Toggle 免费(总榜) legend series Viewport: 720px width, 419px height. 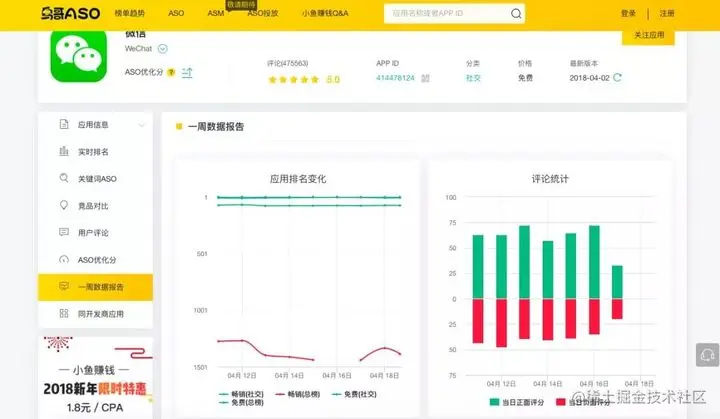pos(242,403)
